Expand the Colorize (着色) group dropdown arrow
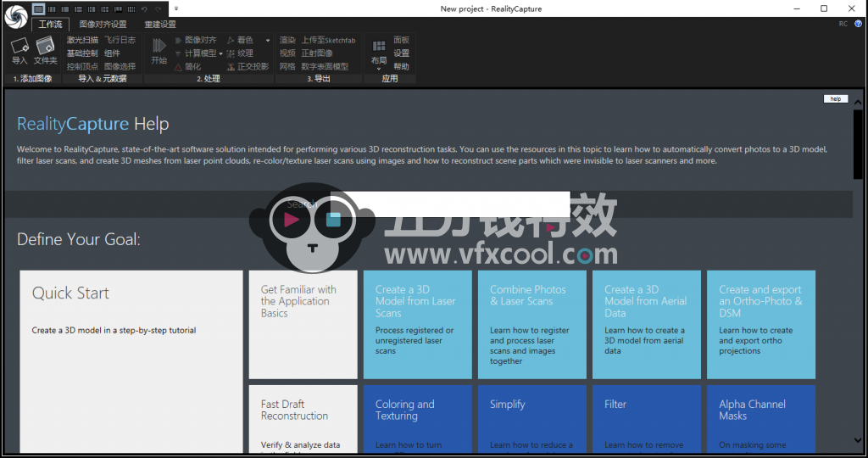The height and width of the screenshot is (458, 868). point(268,41)
